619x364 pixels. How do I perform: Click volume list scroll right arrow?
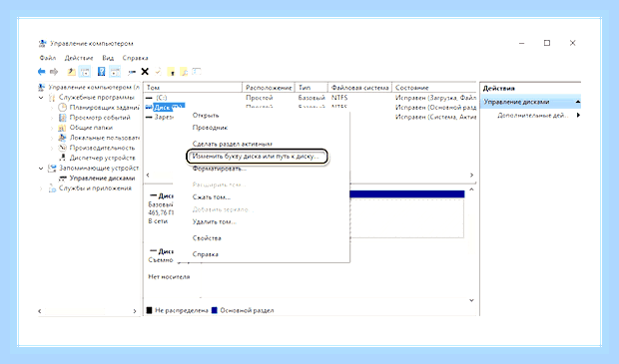click(x=471, y=175)
